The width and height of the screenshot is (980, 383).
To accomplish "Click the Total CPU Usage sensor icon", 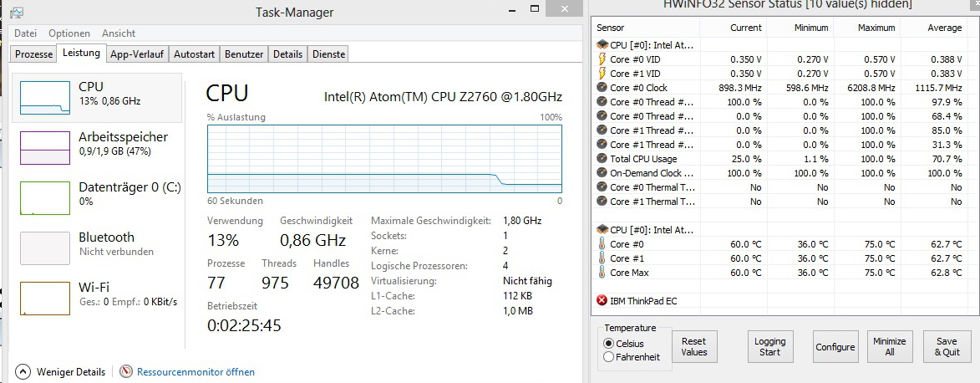I will coord(602,159).
